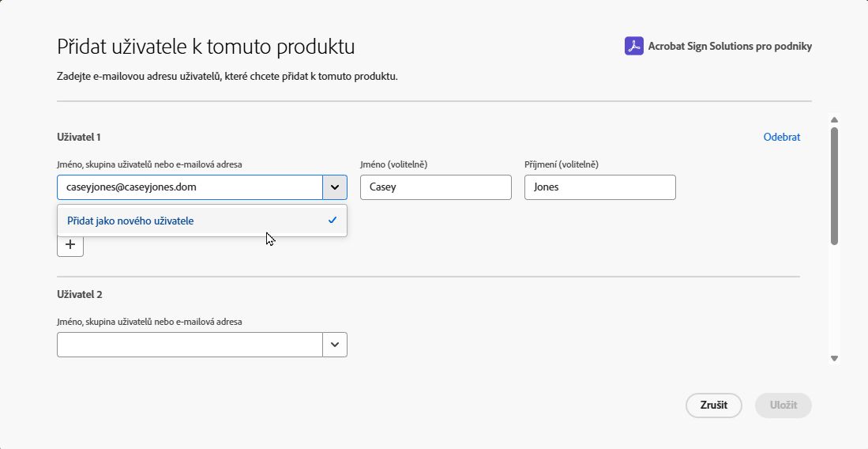This screenshot has height=449, width=868.
Task: Focus the Příjmení field containing Jones
Action: [599, 187]
